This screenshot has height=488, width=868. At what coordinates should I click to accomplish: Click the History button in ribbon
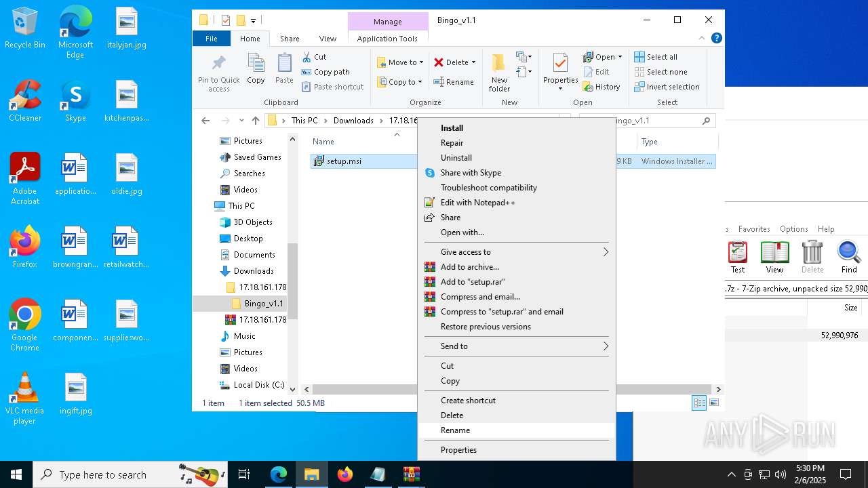(x=601, y=87)
